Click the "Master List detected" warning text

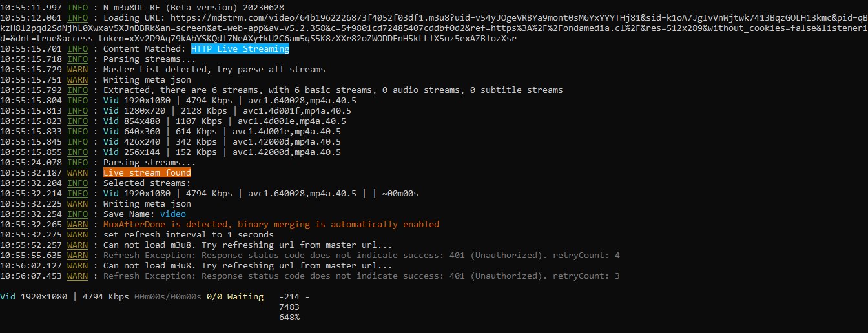click(214, 70)
